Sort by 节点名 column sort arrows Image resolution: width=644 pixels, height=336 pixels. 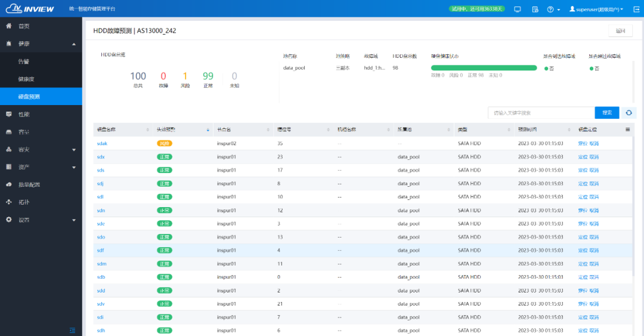(x=268, y=130)
